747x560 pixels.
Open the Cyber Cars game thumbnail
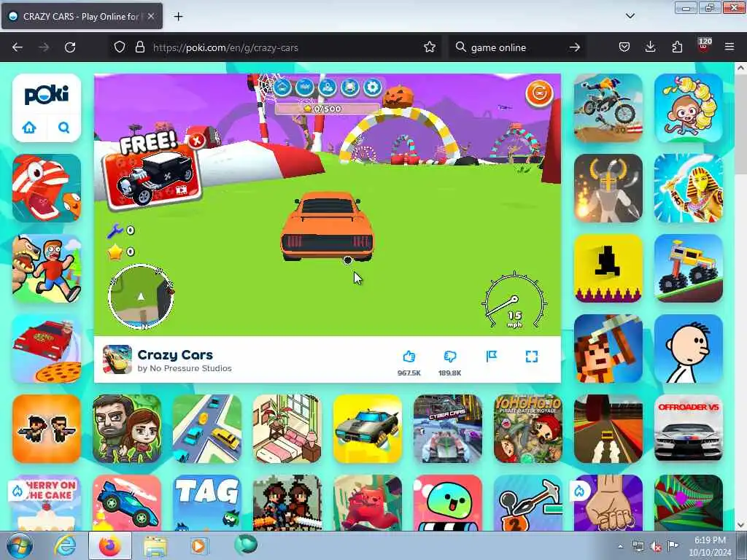click(x=448, y=429)
